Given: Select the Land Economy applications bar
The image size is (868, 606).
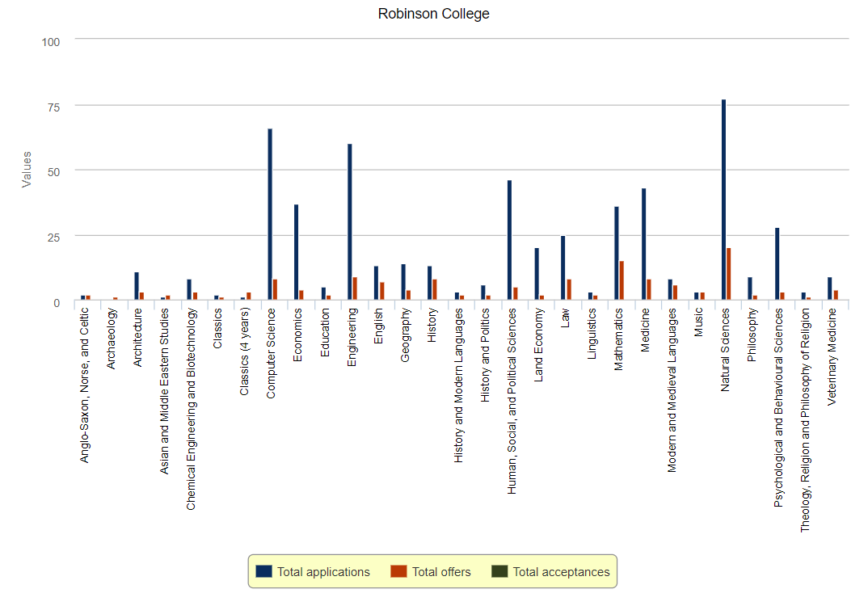Looking at the screenshot, I should [x=537, y=274].
